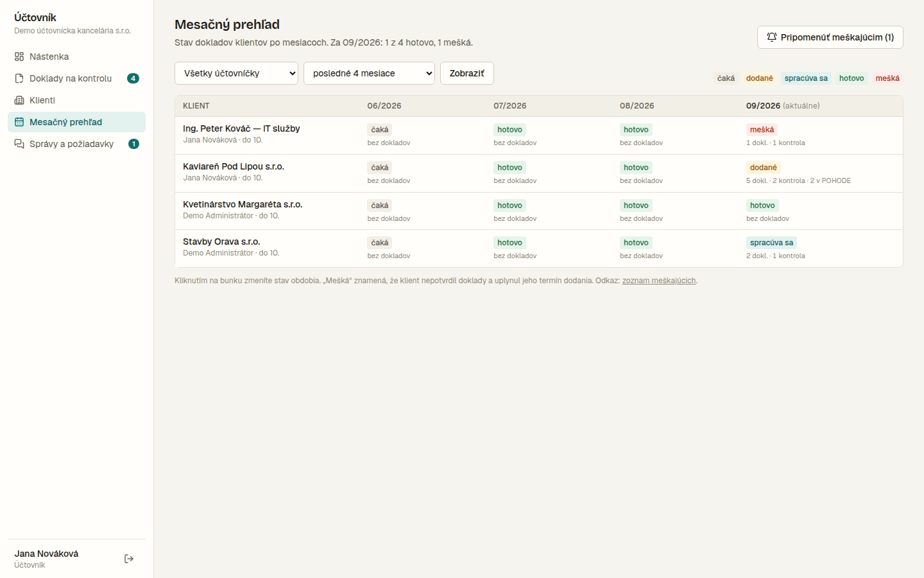Click the Klienti building icon
Screen dimensions: 924x578
pos(19,100)
